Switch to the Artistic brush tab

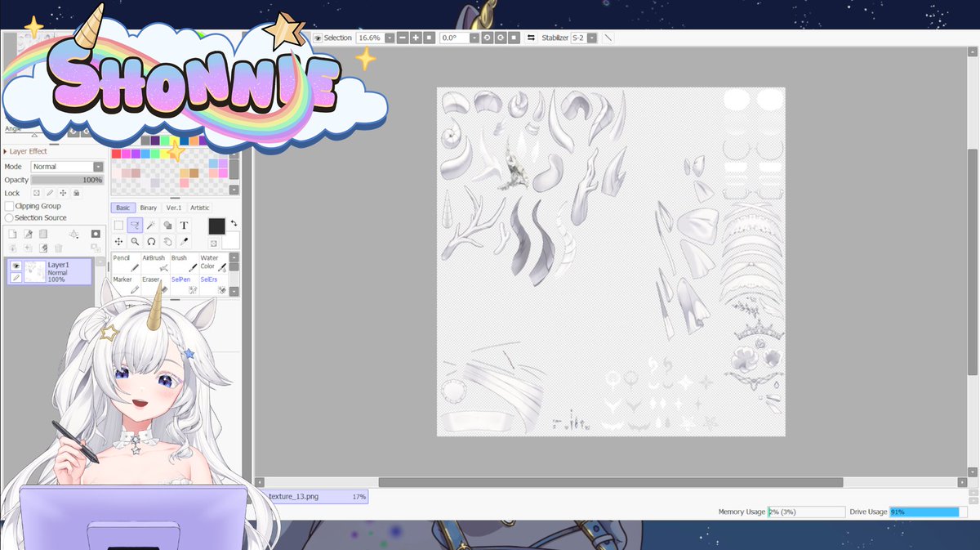(x=198, y=208)
